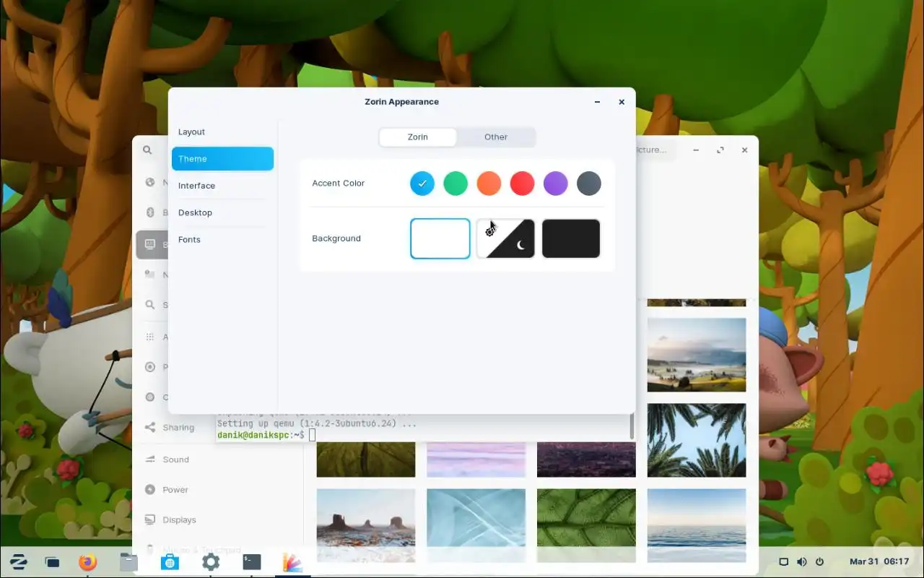
Task: Switch to Terminal via taskbar icon
Action: 252,561
